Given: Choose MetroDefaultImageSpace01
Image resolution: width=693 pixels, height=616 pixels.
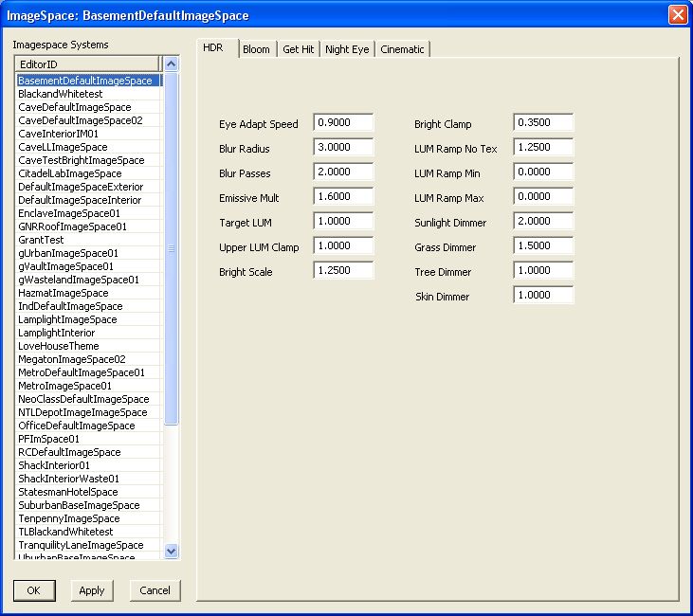Looking at the screenshot, I should coord(88,372).
